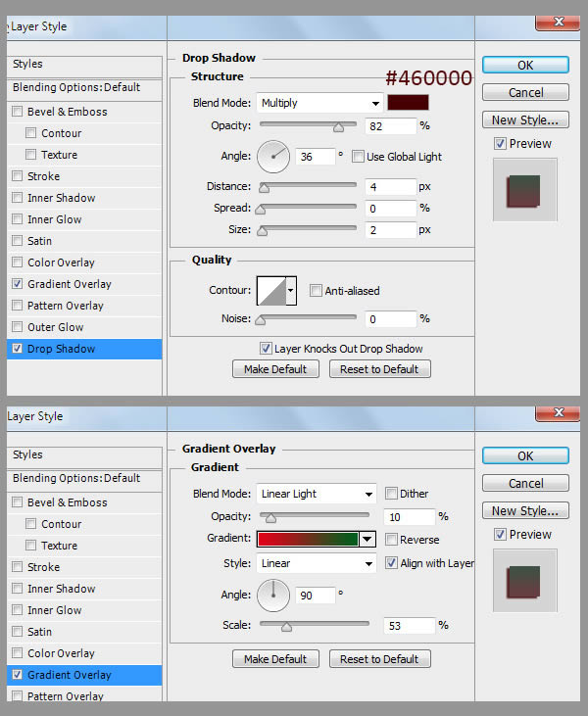Select Blending Options in Drop Shadow dialog list
The height and width of the screenshot is (716, 588).
point(76,87)
